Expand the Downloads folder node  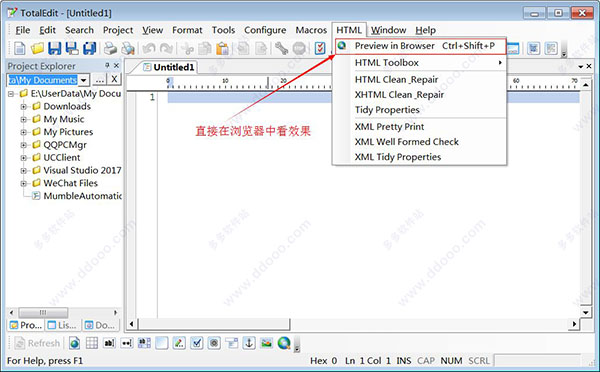click(x=23, y=106)
